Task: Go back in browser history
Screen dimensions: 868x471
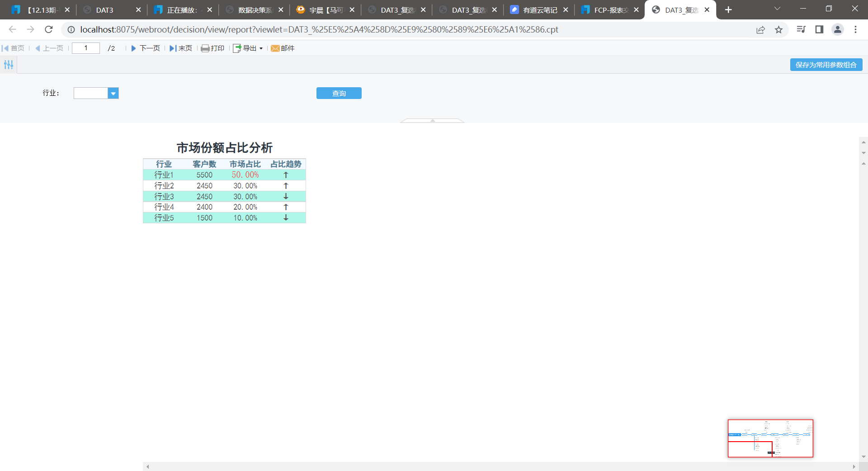Action: [12, 29]
